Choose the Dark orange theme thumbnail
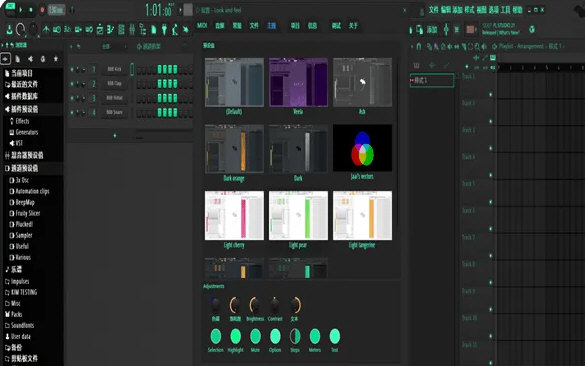The height and width of the screenshot is (366, 585). (x=234, y=149)
